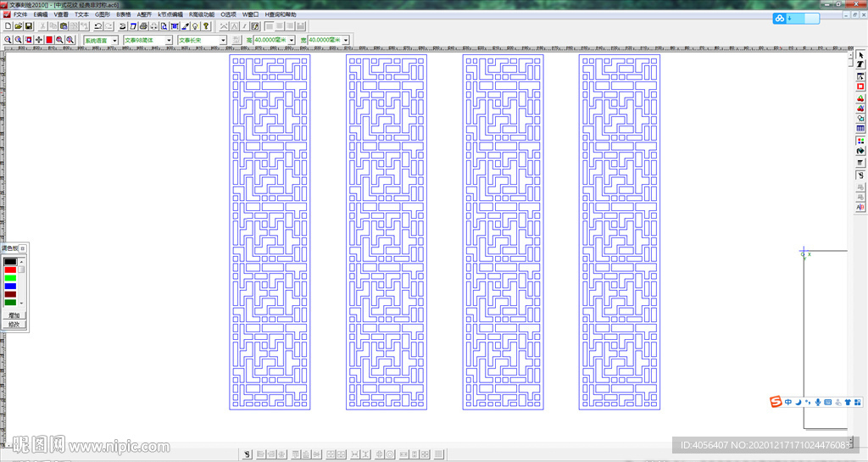The height and width of the screenshot is (462, 868).
Task: Click the cloud download widget icon
Action: pyautogui.click(x=780, y=19)
